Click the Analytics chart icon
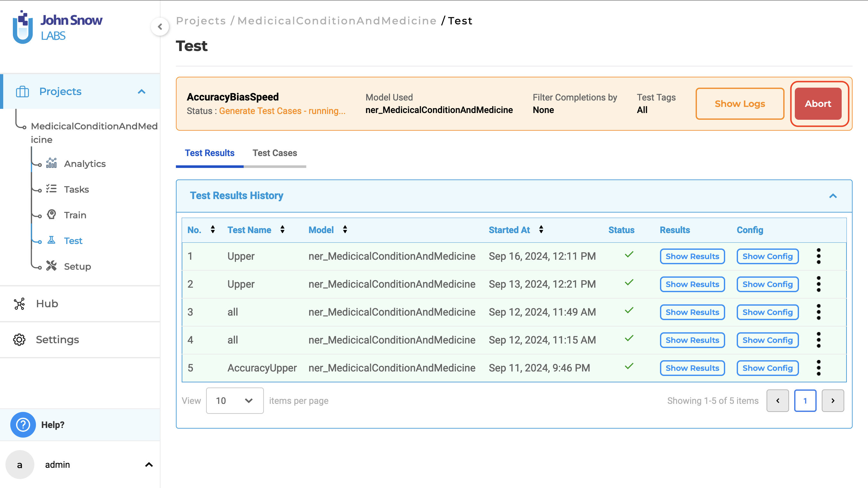 point(51,163)
